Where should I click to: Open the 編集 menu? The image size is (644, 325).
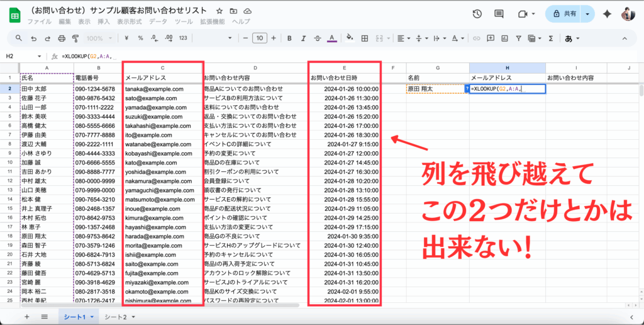point(65,22)
